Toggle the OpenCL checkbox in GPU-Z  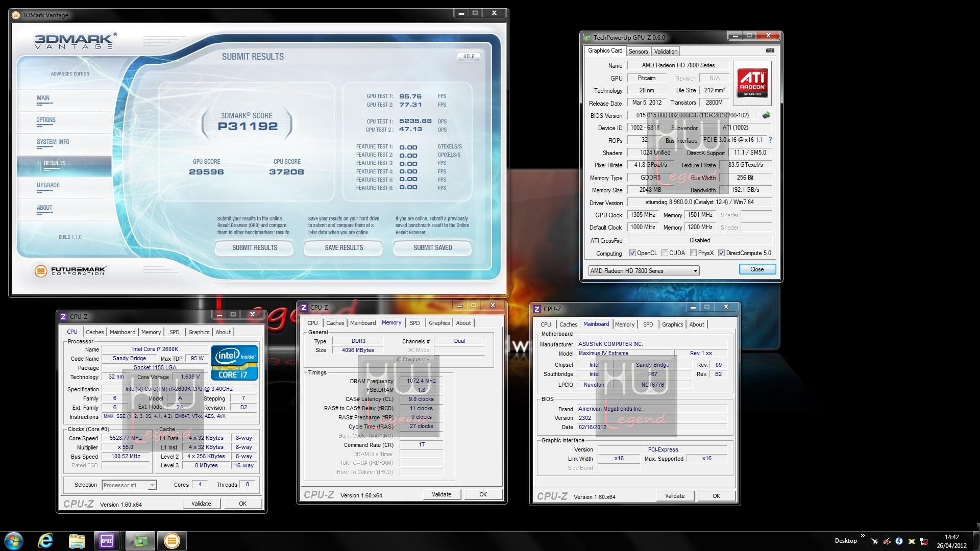pos(632,253)
